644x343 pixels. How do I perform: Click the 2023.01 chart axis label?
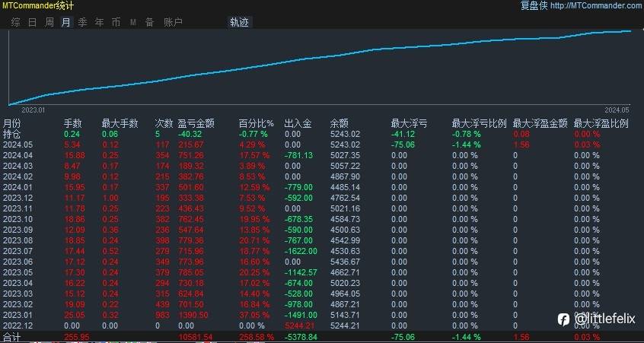click(x=33, y=110)
